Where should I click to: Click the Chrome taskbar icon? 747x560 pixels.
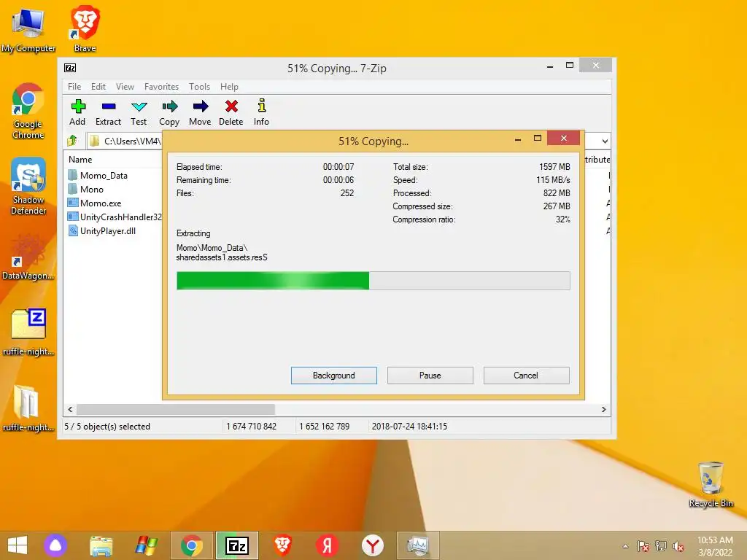(192, 545)
